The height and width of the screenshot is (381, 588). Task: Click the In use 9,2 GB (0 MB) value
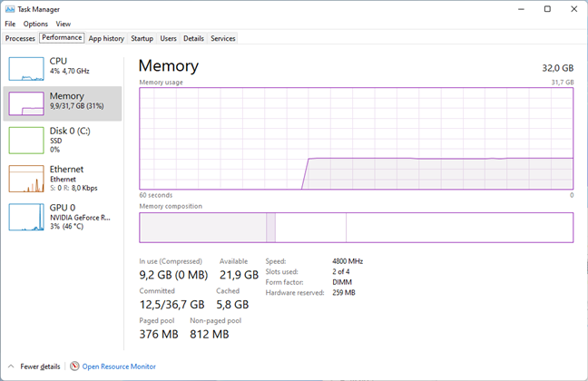(x=173, y=275)
